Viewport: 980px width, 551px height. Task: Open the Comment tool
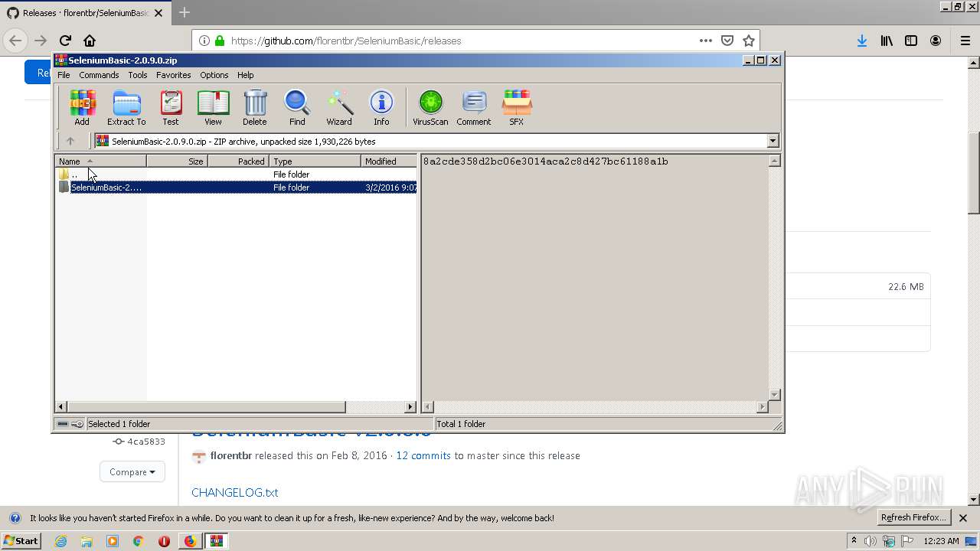(474, 107)
